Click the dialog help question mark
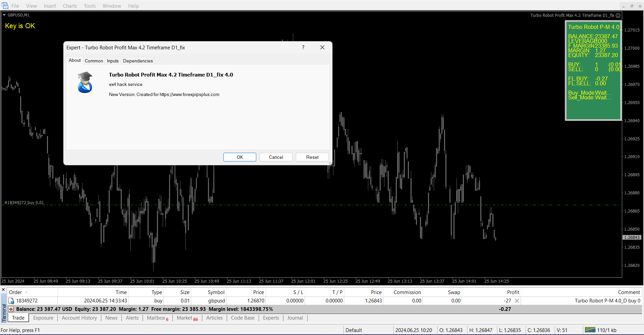This screenshot has width=644, height=335. 303,48
